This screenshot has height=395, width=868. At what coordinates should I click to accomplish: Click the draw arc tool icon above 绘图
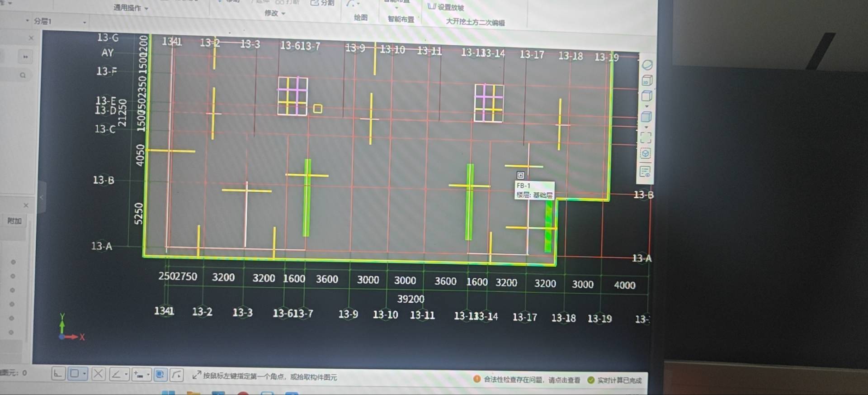pyautogui.click(x=351, y=4)
